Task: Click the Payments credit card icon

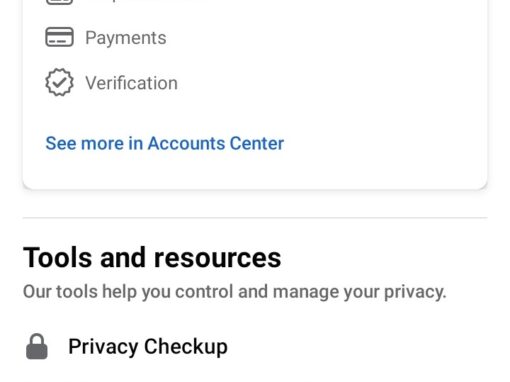Action: pyautogui.click(x=59, y=37)
